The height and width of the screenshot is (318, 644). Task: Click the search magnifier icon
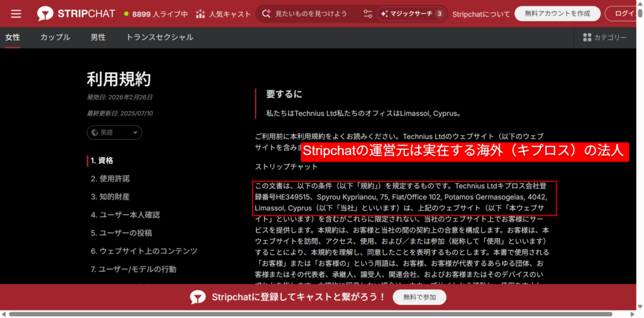(x=267, y=14)
